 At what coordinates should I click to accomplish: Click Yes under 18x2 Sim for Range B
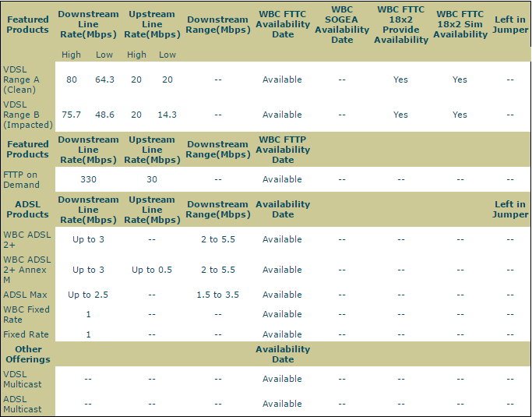click(460, 115)
